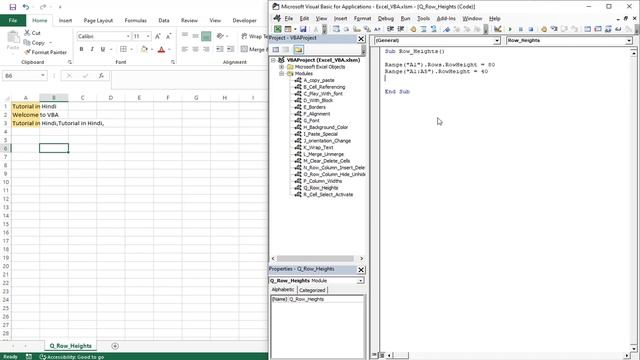The image size is (640, 360).
Task: Click the Increase Font Size icon
Action: click(x=158, y=36)
